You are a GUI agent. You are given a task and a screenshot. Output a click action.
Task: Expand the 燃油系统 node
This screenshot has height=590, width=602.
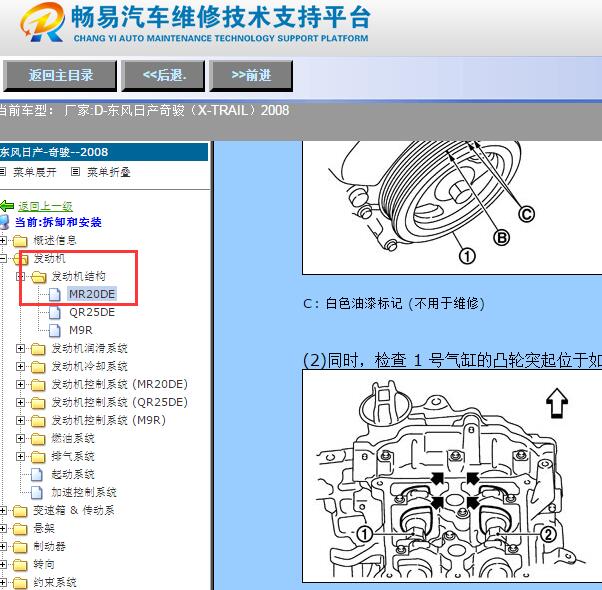click(20, 438)
